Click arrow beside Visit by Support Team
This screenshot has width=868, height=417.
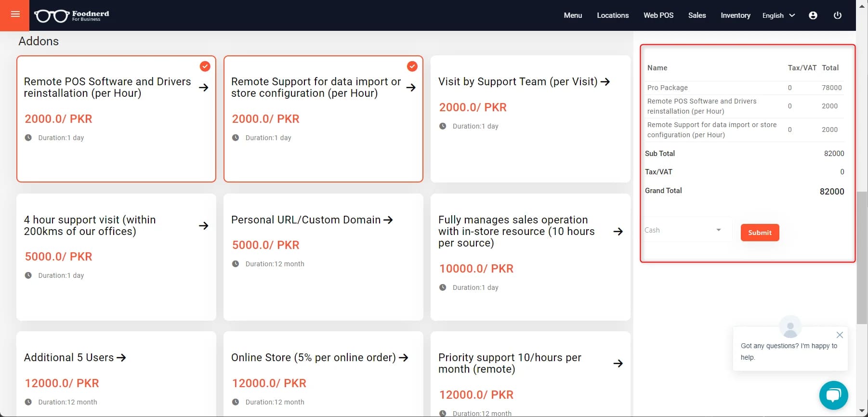click(605, 82)
